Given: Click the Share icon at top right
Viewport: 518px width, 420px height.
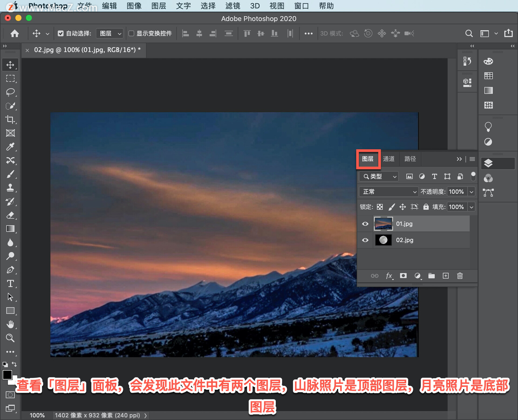Looking at the screenshot, I should [509, 33].
